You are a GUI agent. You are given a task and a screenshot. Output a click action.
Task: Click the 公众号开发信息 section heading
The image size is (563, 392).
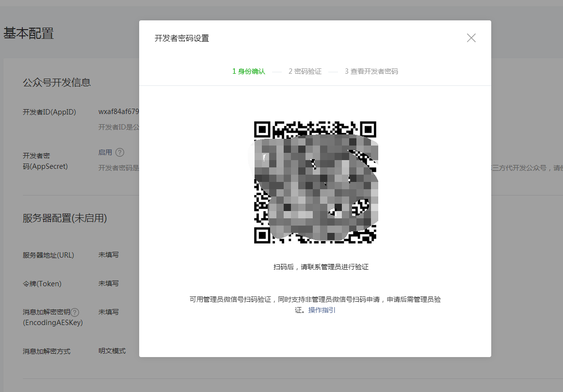tap(57, 82)
